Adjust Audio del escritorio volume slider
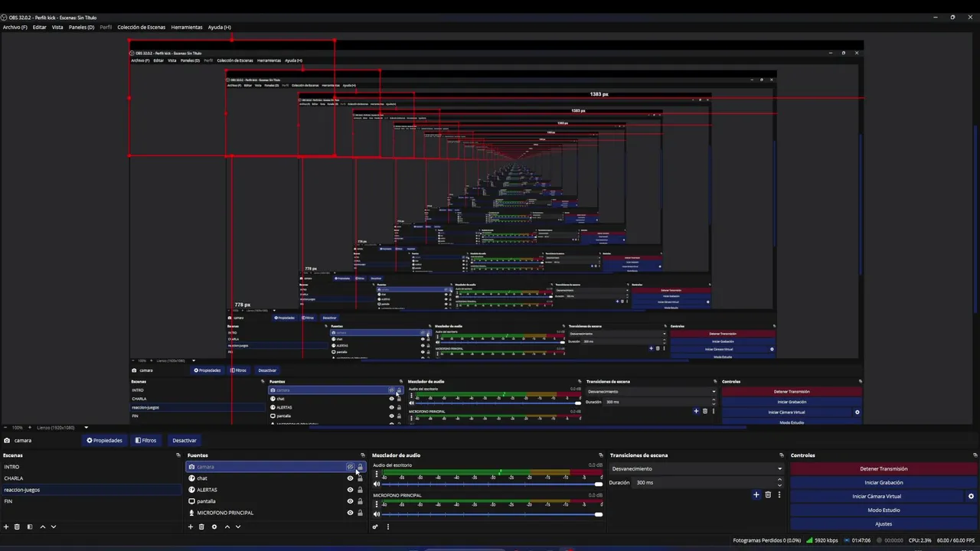980x551 pixels. point(492,484)
